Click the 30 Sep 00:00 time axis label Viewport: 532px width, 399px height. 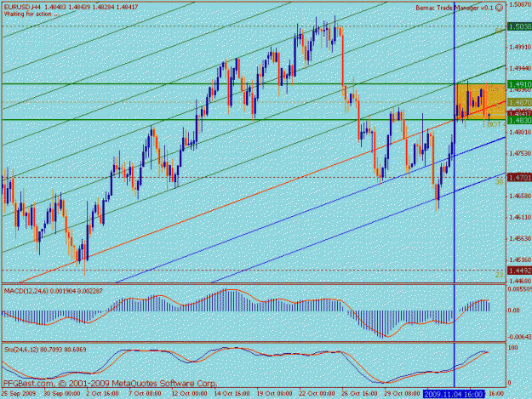tap(62, 394)
